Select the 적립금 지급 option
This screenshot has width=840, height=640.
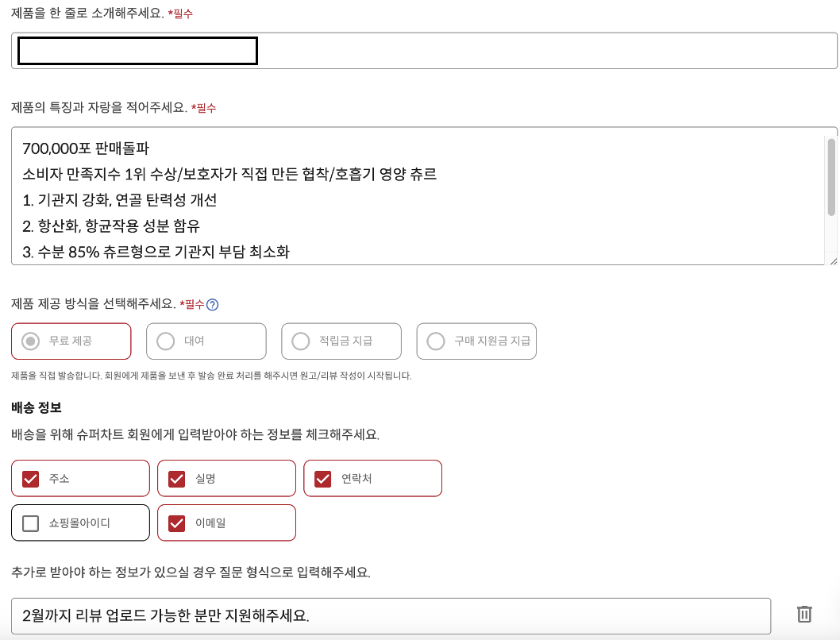tap(299, 341)
